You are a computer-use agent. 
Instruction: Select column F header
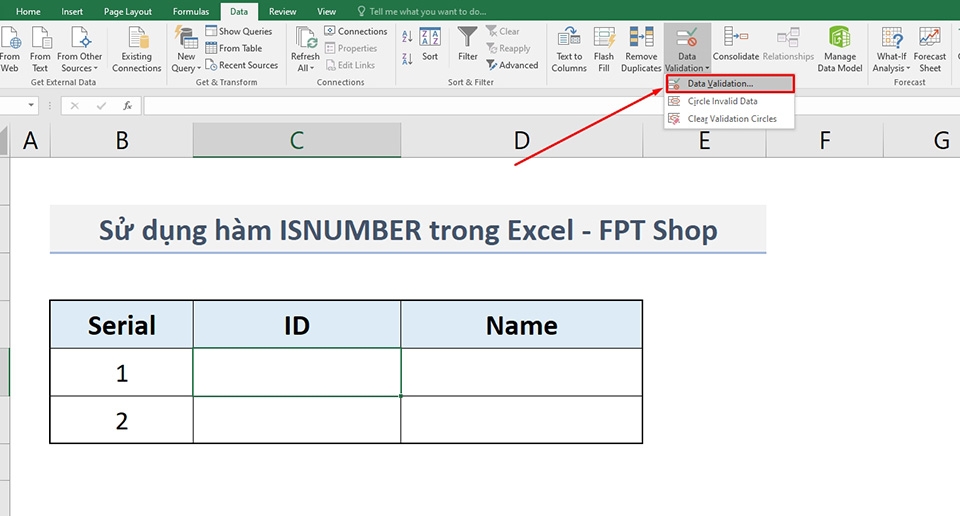point(825,140)
